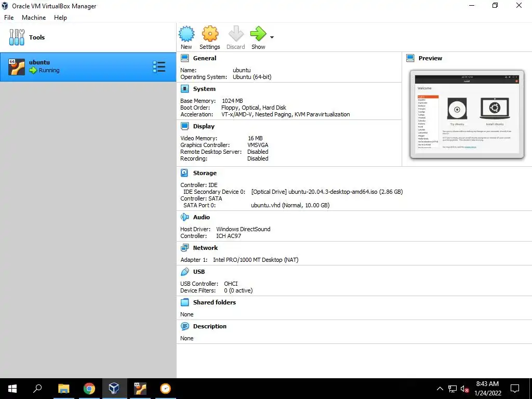Click the Display section monitor icon
Image resolution: width=532 pixels, height=399 pixels.
coord(184,126)
